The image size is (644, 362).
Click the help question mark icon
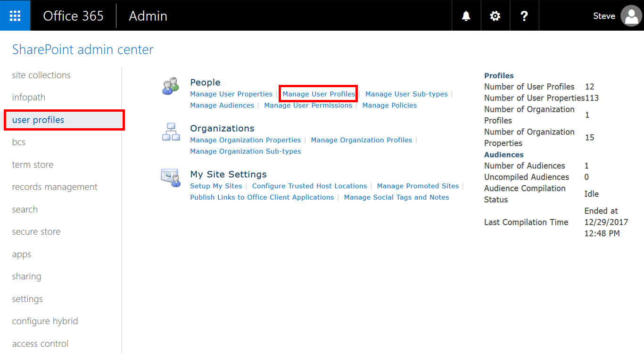point(524,16)
